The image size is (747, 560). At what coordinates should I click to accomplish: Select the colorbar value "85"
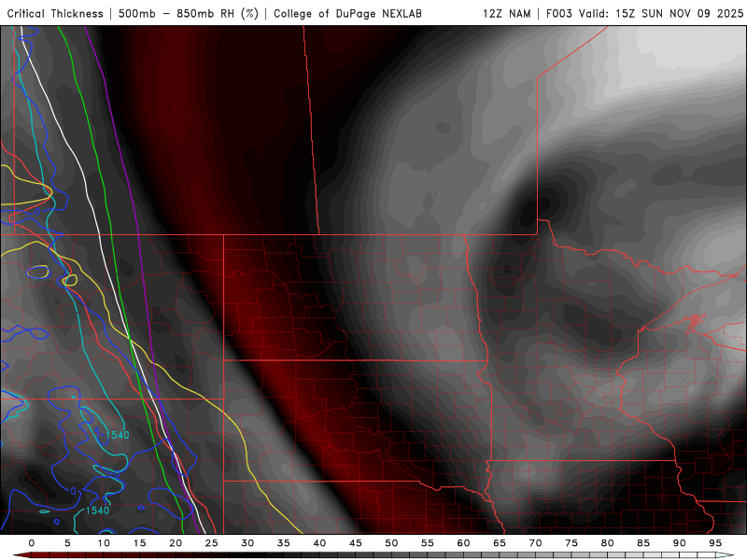pos(643,543)
